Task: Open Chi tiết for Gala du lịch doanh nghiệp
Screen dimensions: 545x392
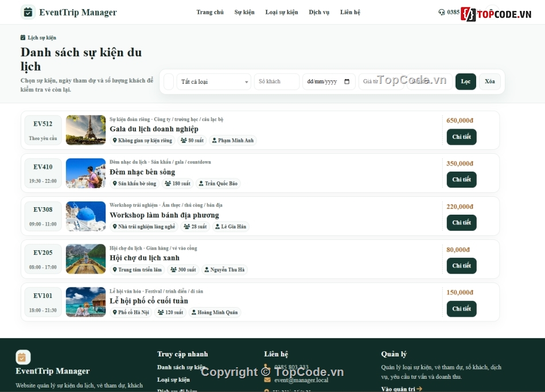Action: pyautogui.click(x=462, y=137)
